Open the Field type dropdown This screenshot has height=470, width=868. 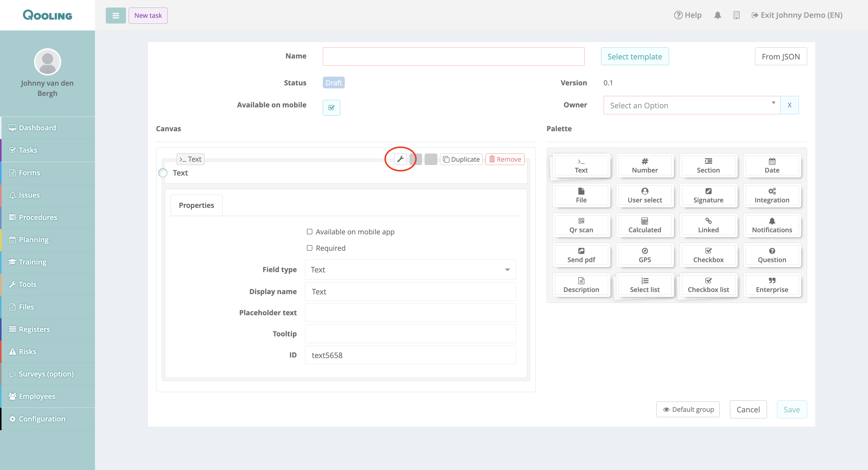tap(410, 269)
